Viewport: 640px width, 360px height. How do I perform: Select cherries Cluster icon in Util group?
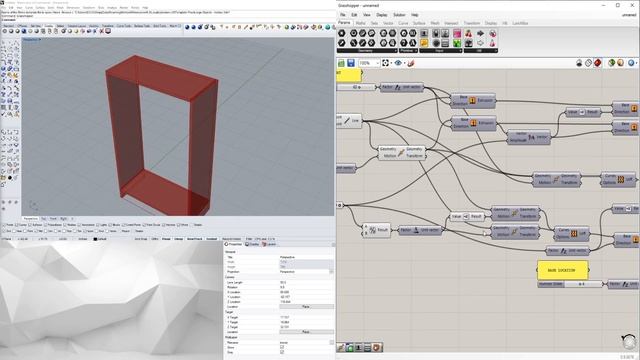469,33
